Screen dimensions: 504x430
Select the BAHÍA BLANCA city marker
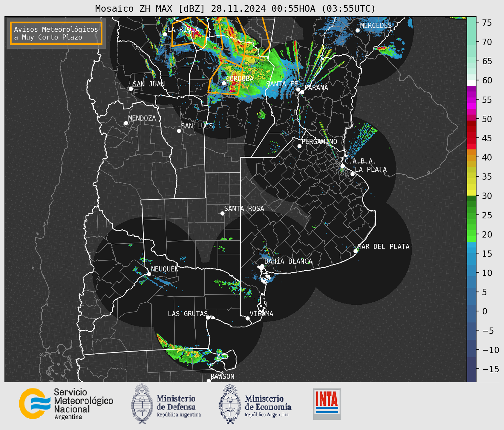point(262,266)
